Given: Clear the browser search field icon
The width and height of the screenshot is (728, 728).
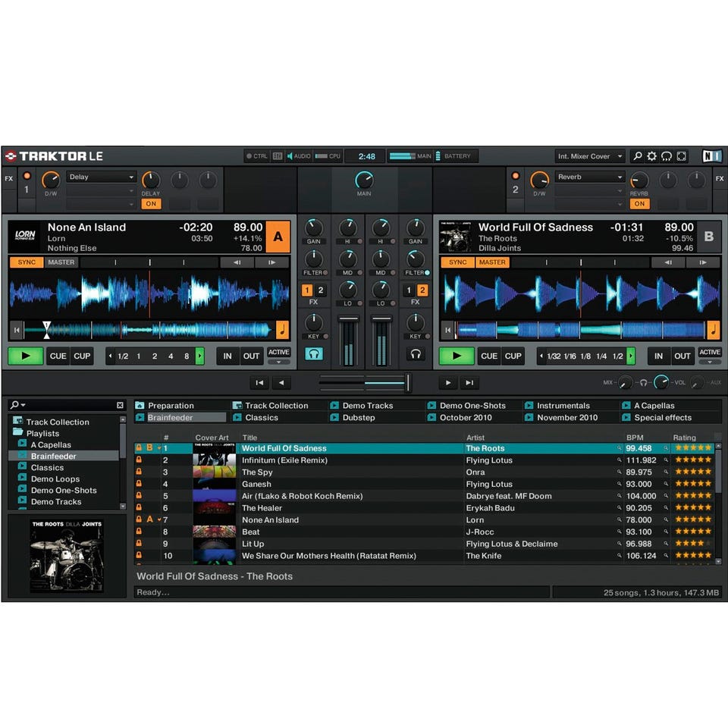Looking at the screenshot, I should click(120, 405).
